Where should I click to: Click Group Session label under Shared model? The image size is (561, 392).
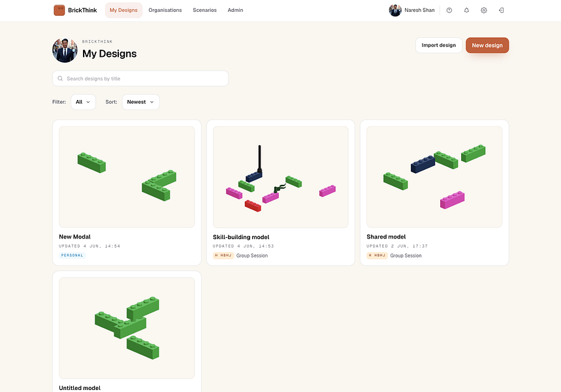coord(406,255)
